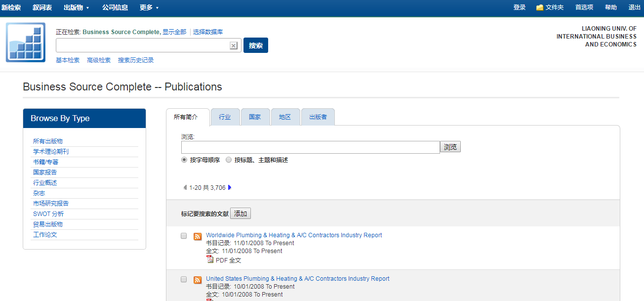644x301 pixels.
Task: Select SWOT 分析 in Browse By Type
Action: 48,214
